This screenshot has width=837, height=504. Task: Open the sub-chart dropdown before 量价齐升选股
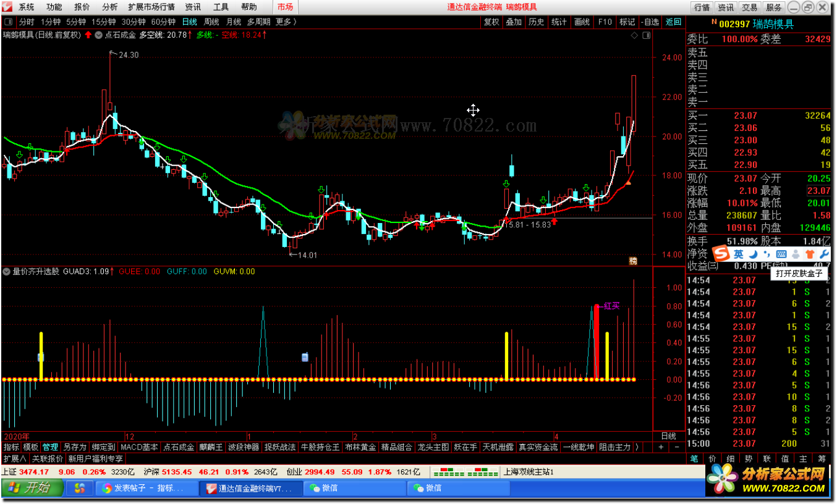7,271
